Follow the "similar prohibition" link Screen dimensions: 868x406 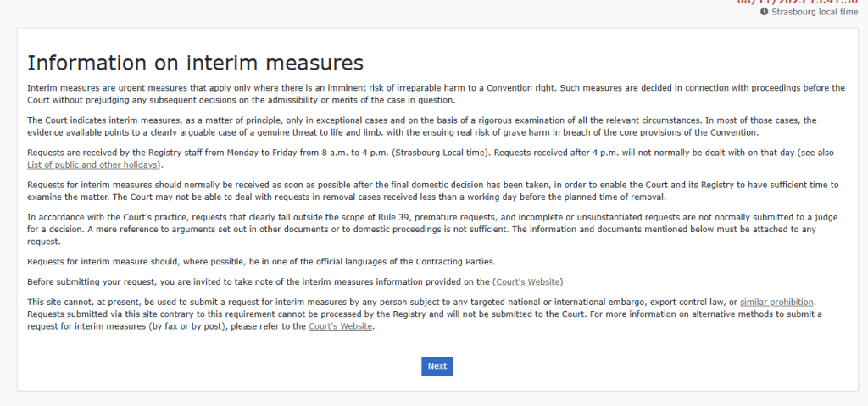(776, 302)
